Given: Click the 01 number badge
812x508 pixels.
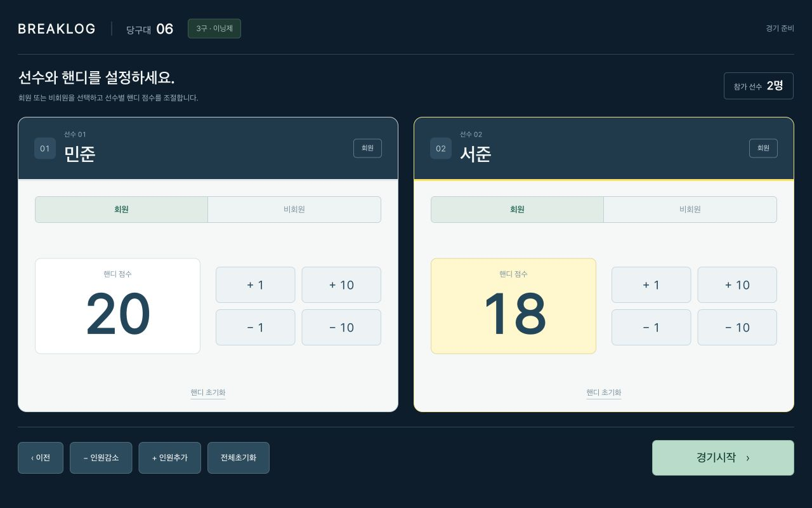Looking at the screenshot, I should pos(45,149).
